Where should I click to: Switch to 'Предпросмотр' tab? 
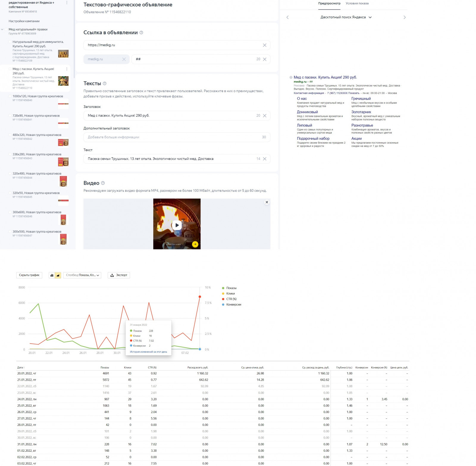click(329, 4)
